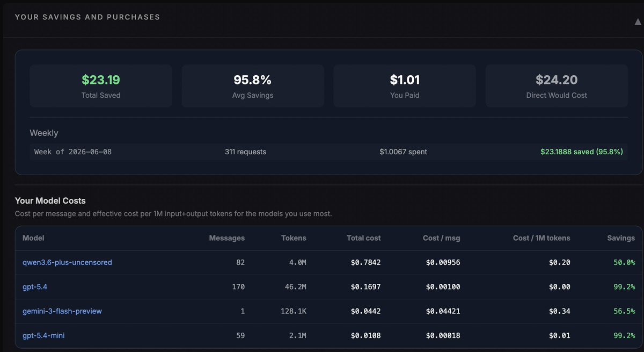
Task: Click the cost per message description text
Action: click(x=173, y=214)
